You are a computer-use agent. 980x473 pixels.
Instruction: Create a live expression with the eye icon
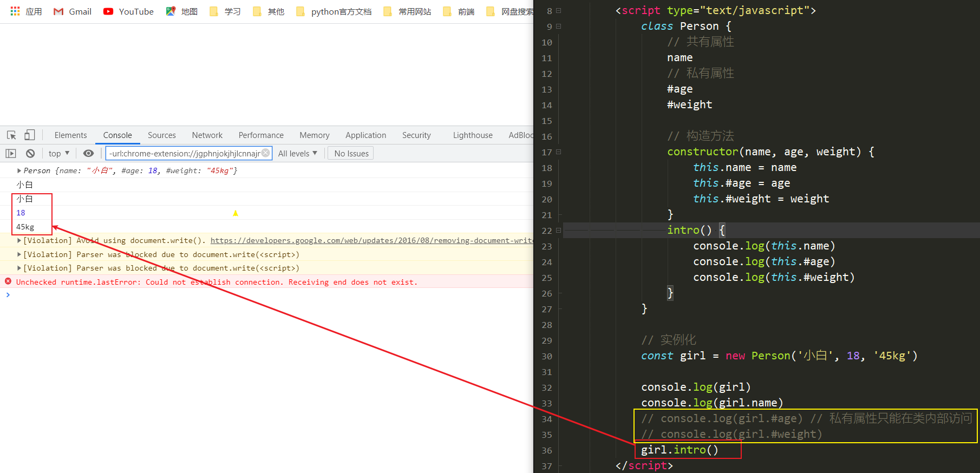pyautogui.click(x=88, y=154)
